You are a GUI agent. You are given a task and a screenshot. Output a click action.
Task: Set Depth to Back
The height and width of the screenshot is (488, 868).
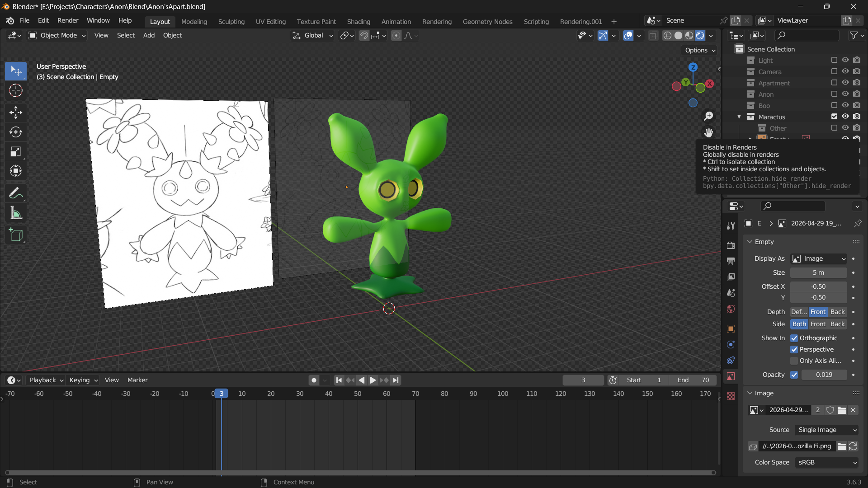[837, 312]
